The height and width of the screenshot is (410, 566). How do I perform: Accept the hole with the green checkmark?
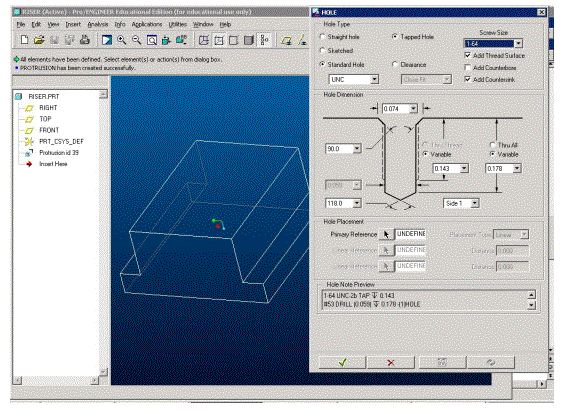coord(343,362)
